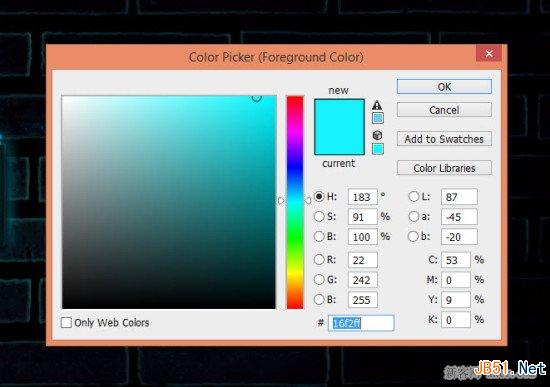The width and height of the screenshot is (550, 387).
Task: Click the left hue slider arrow handle
Action: point(281,200)
